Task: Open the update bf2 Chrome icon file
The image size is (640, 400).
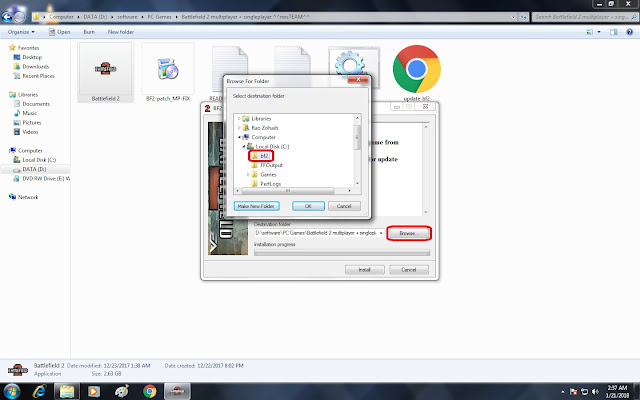Action: 417,72
